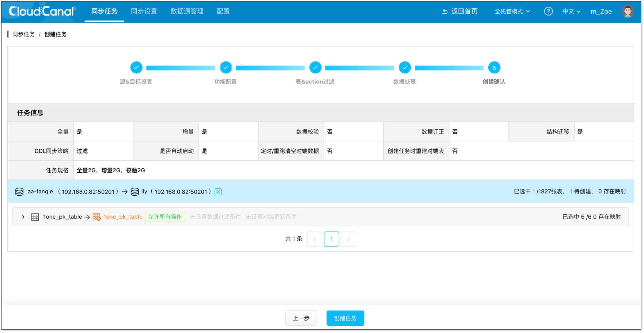Select page 1 in the pagination

tap(331, 239)
